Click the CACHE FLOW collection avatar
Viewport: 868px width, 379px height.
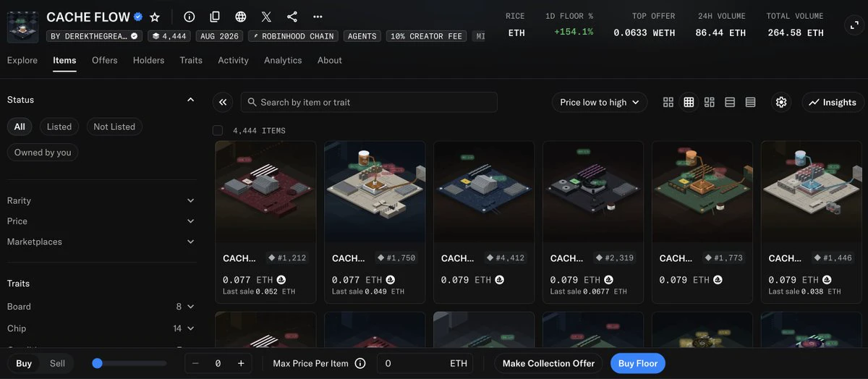point(22,26)
